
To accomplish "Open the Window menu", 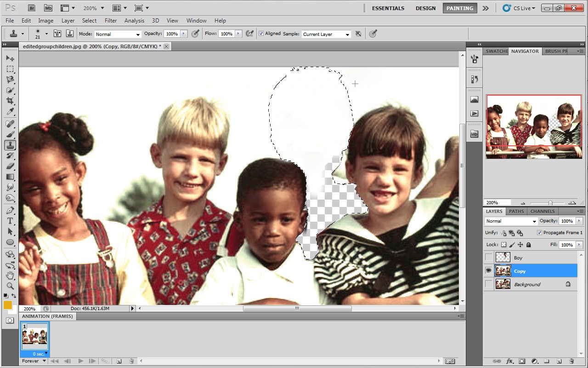I will pos(196,21).
